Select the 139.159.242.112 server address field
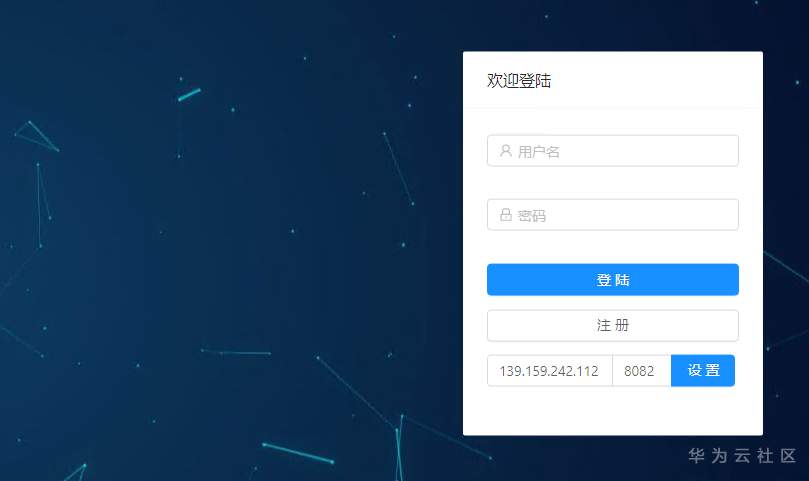The height and width of the screenshot is (481, 809). point(549,371)
